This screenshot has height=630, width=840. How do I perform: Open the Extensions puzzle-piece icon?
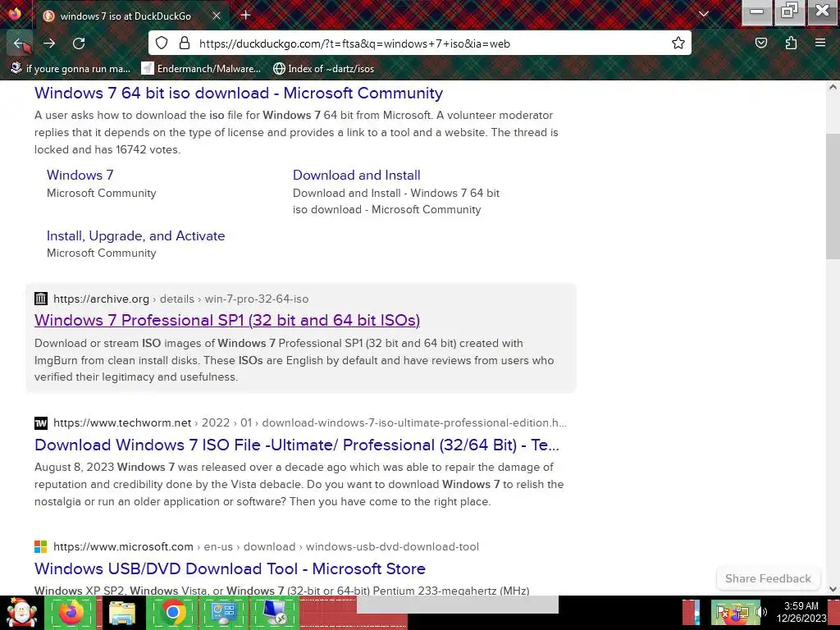coord(791,43)
